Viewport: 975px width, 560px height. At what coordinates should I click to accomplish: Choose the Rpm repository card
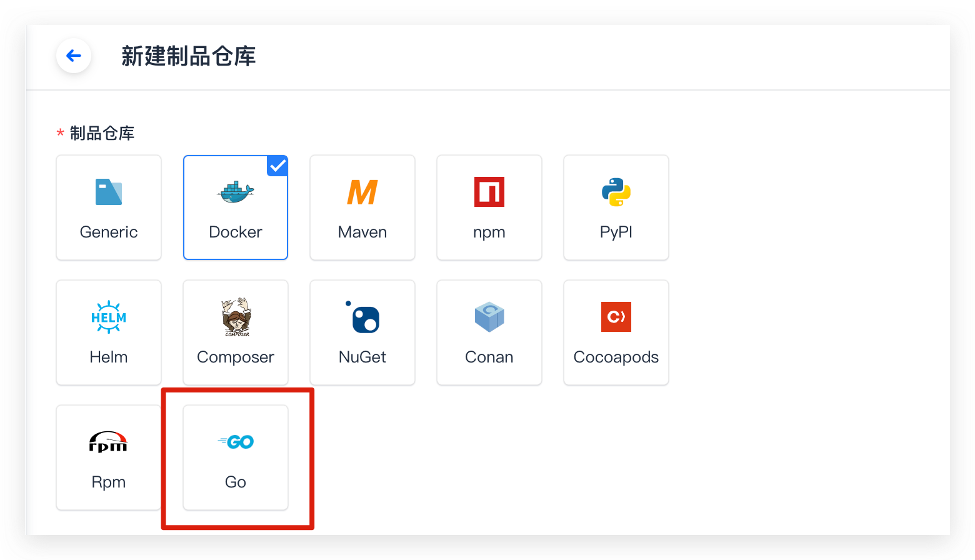pyautogui.click(x=109, y=457)
